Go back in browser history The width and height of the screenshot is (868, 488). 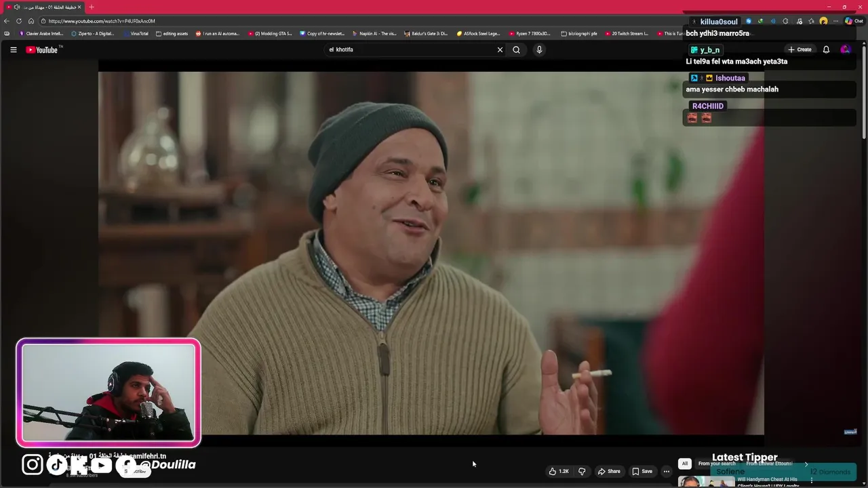[x=7, y=21]
